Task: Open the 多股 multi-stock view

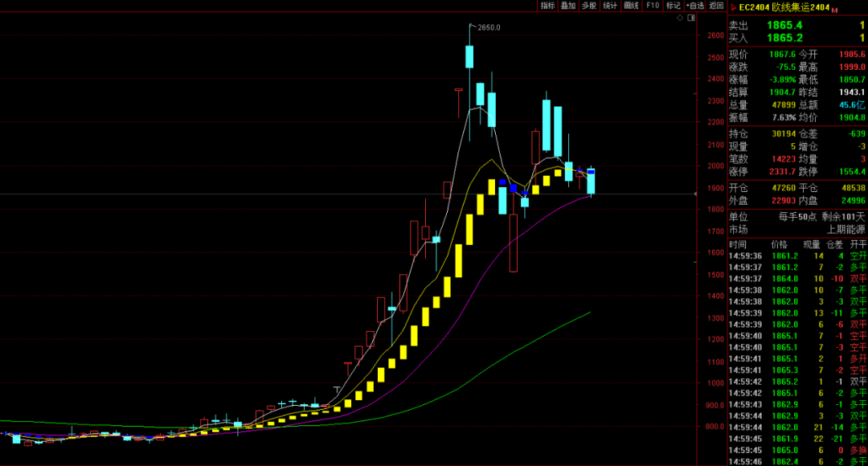Action: click(x=590, y=6)
